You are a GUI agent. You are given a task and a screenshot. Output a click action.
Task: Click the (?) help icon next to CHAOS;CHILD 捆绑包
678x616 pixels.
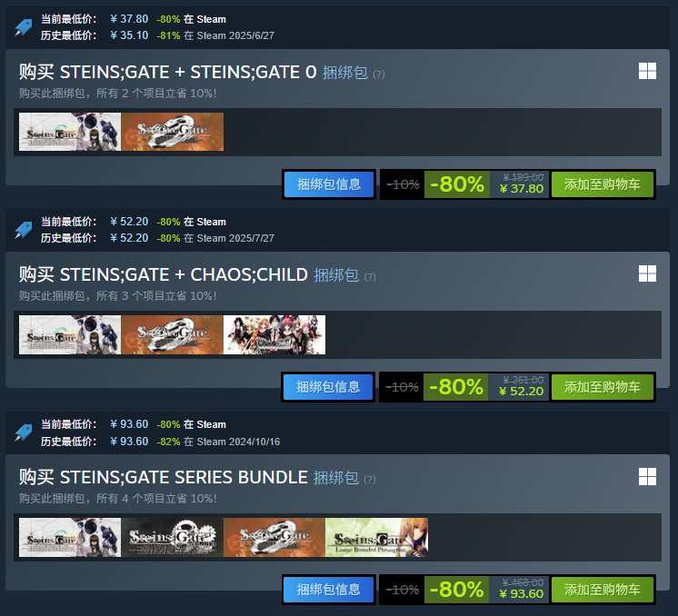[370, 277]
